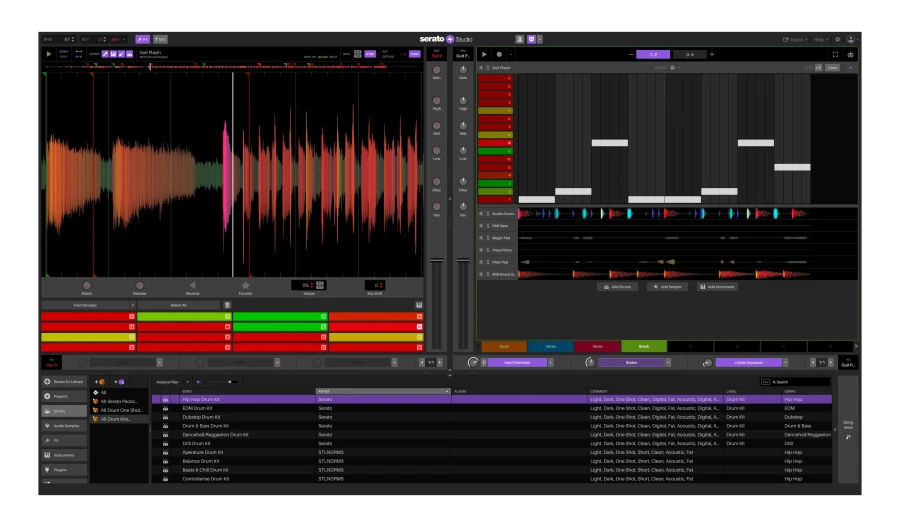
Task: Toggle the drums stem icon
Action: [x=129, y=54]
